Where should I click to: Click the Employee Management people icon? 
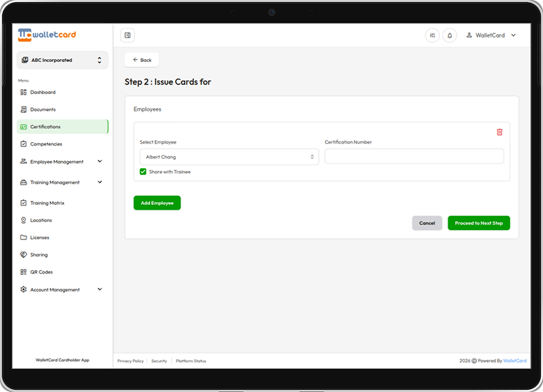(23, 161)
